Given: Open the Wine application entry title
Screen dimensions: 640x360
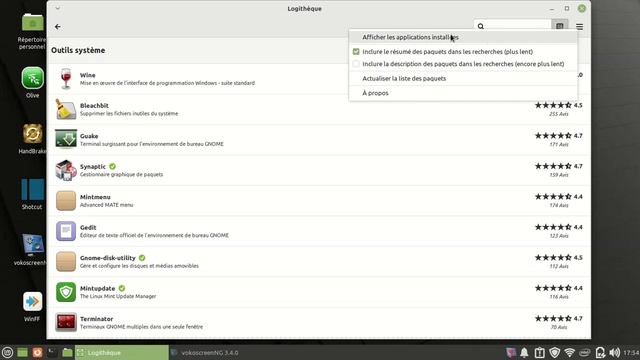Looking at the screenshot, I should [87, 75].
